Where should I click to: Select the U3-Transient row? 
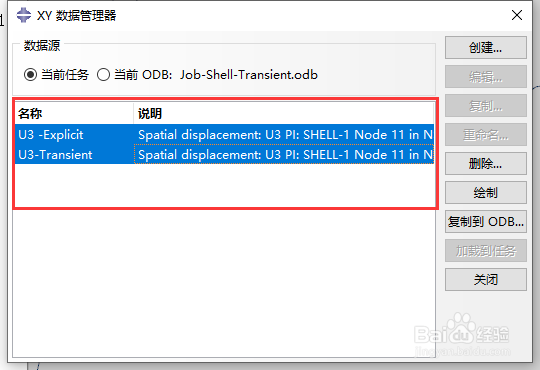pos(224,154)
